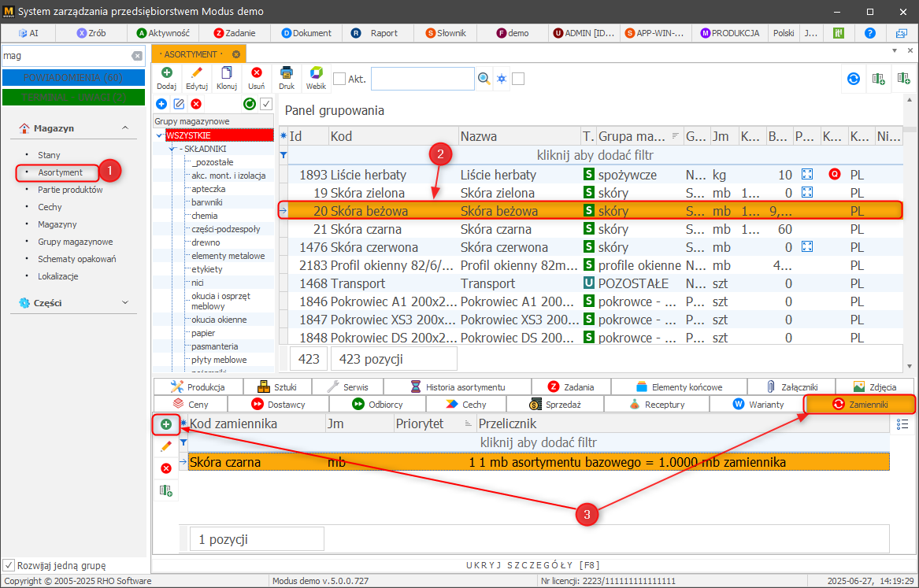Click the Akt. search input field

[422, 79]
